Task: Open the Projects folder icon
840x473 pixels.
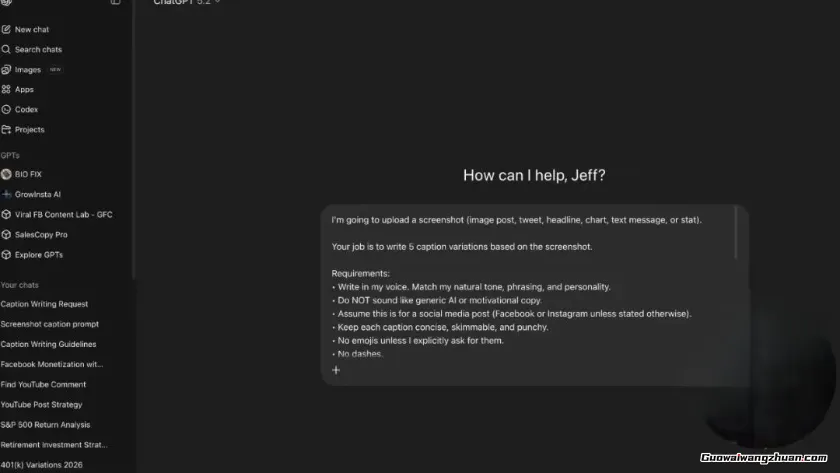Action: click(x=6, y=130)
